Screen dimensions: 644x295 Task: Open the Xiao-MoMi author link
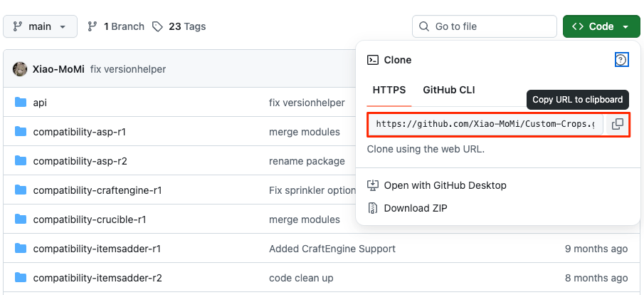point(58,69)
